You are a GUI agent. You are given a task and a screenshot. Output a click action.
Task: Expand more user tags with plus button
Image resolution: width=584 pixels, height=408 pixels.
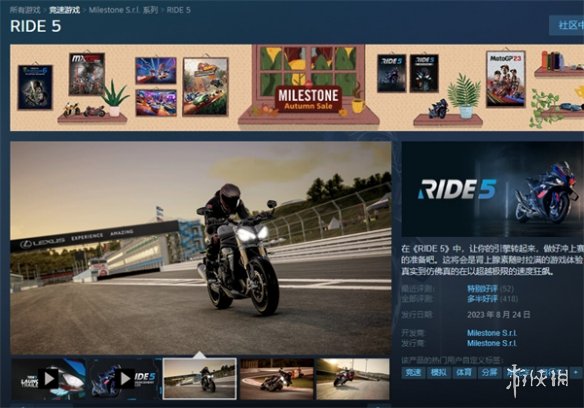(576, 372)
